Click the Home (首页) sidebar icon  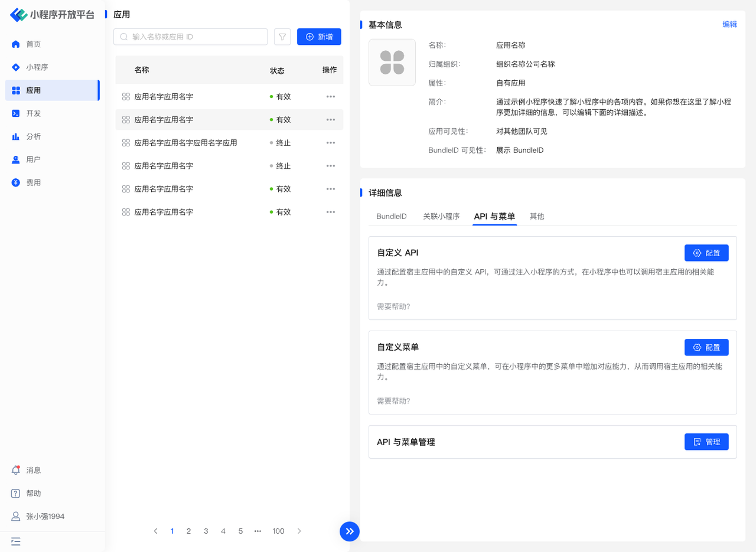tap(16, 44)
